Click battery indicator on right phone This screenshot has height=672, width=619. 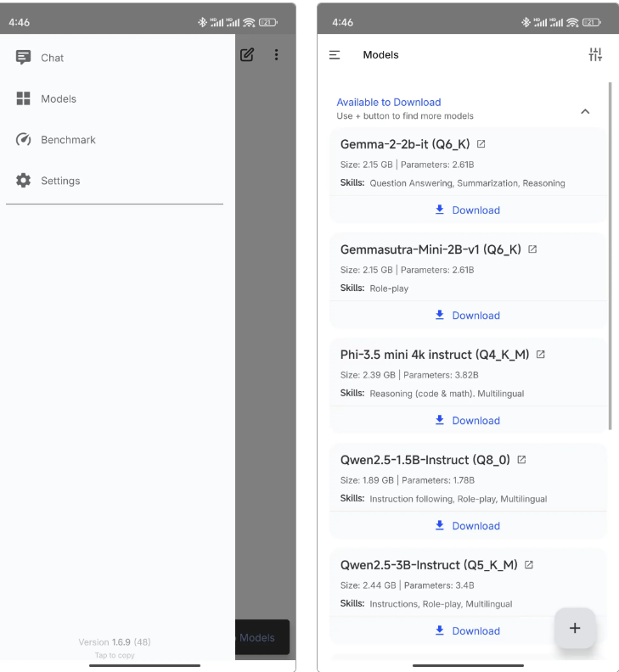pyautogui.click(x=592, y=22)
